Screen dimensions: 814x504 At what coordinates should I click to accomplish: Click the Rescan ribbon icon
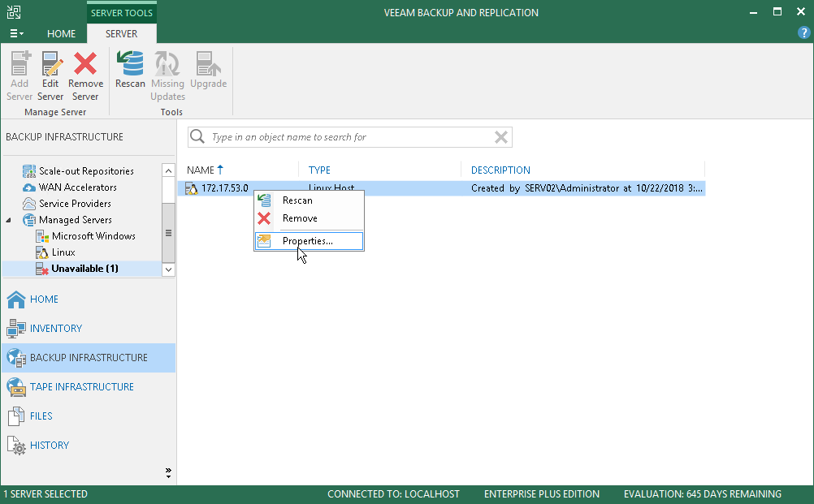pos(130,63)
